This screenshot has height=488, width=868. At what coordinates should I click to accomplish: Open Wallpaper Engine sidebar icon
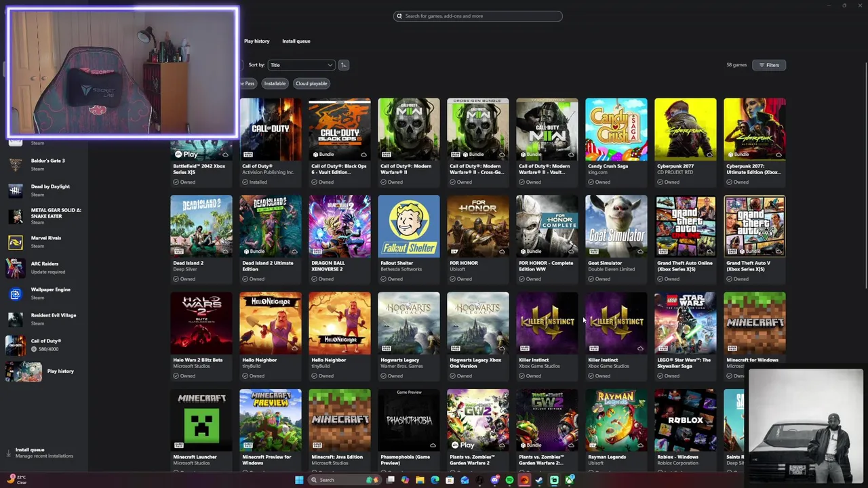tap(15, 293)
